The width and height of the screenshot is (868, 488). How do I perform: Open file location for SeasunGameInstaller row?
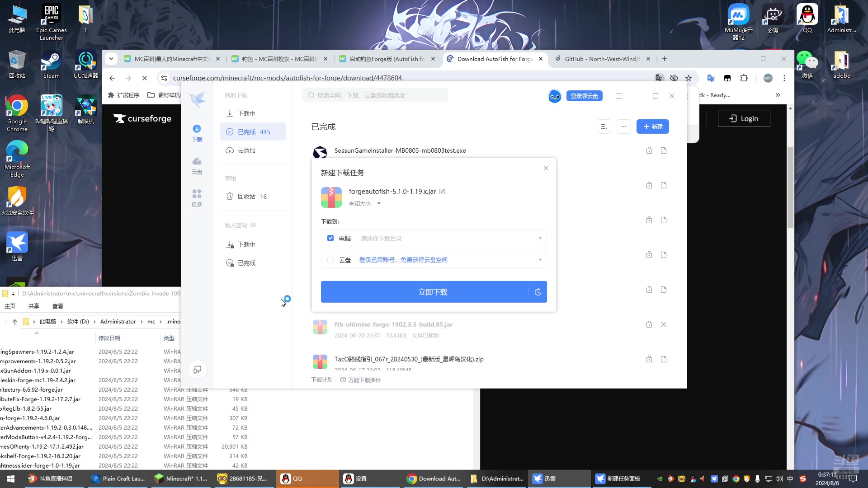tap(664, 150)
